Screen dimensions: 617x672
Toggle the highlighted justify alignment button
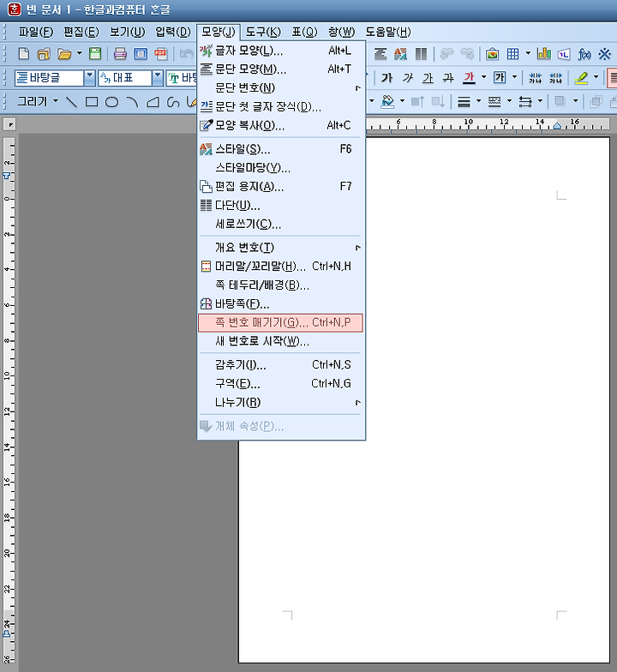point(612,77)
